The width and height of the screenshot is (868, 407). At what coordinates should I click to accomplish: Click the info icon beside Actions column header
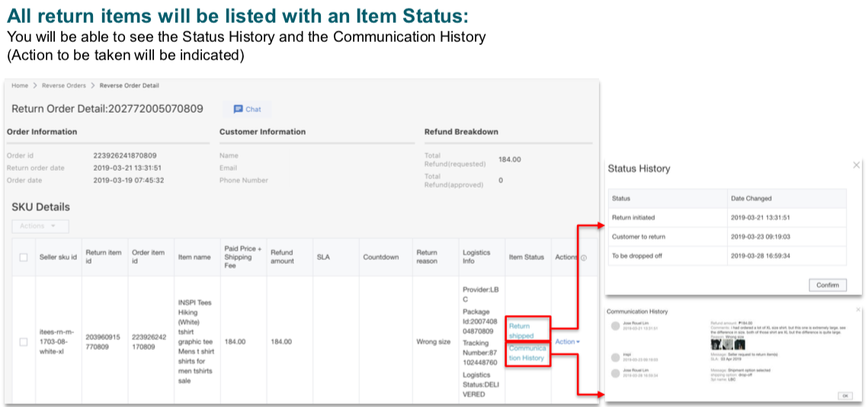pos(584,258)
